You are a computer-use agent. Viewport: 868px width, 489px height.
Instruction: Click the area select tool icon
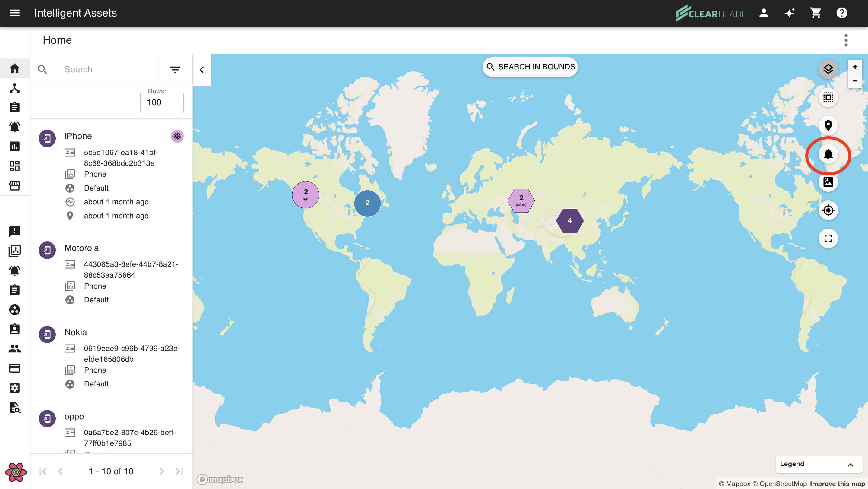tap(828, 98)
